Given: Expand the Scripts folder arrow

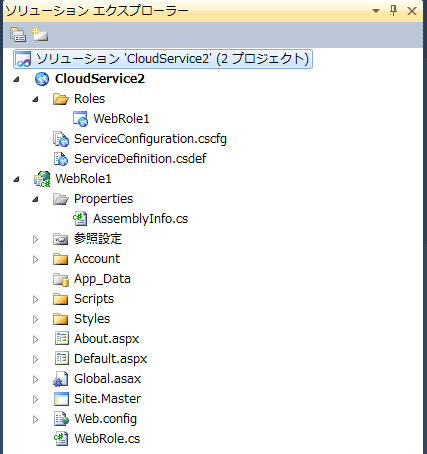Looking at the screenshot, I should 35,299.
